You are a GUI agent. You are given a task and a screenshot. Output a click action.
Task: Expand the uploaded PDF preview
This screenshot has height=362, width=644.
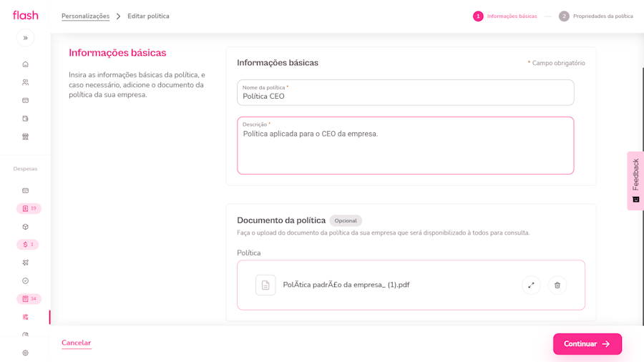tap(531, 285)
